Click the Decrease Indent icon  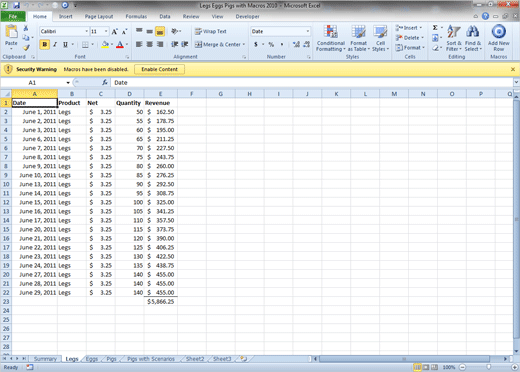pyautogui.click(x=174, y=44)
